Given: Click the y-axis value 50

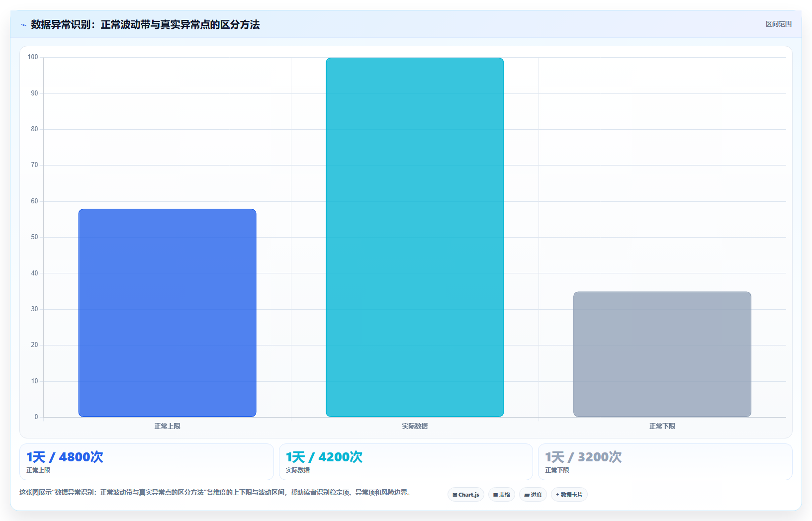Looking at the screenshot, I should pos(34,237).
